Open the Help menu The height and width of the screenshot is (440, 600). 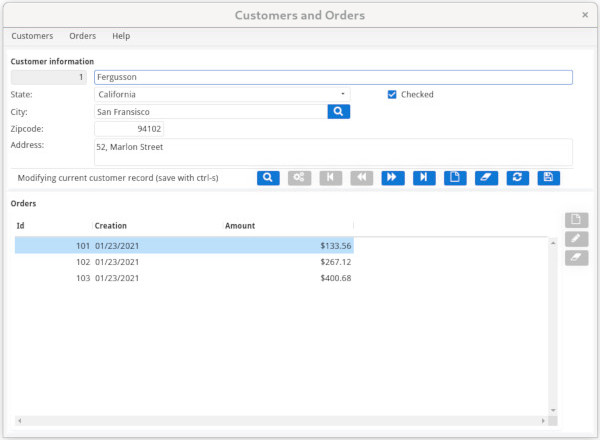(x=121, y=36)
